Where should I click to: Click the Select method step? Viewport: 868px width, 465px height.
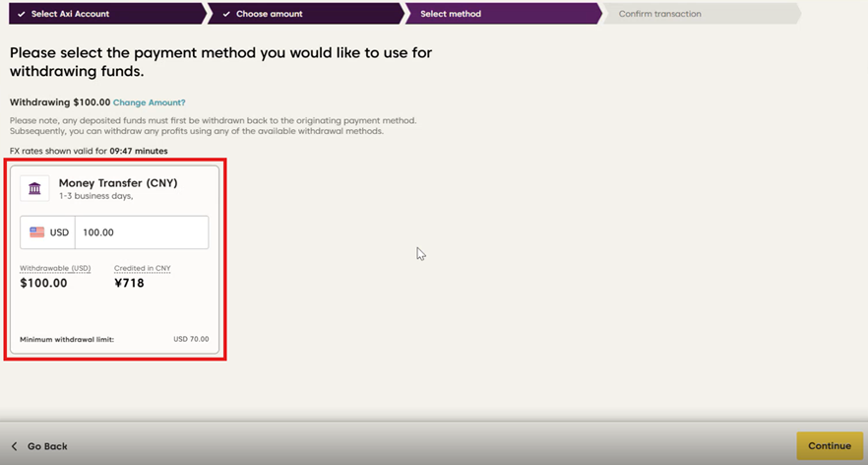(x=451, y=14)
